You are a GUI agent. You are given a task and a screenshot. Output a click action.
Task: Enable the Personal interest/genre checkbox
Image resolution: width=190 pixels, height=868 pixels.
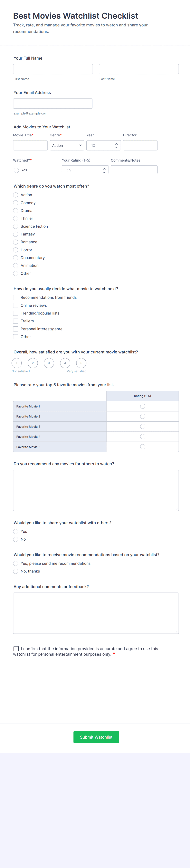pyautogui.click(x=16, y=329)
